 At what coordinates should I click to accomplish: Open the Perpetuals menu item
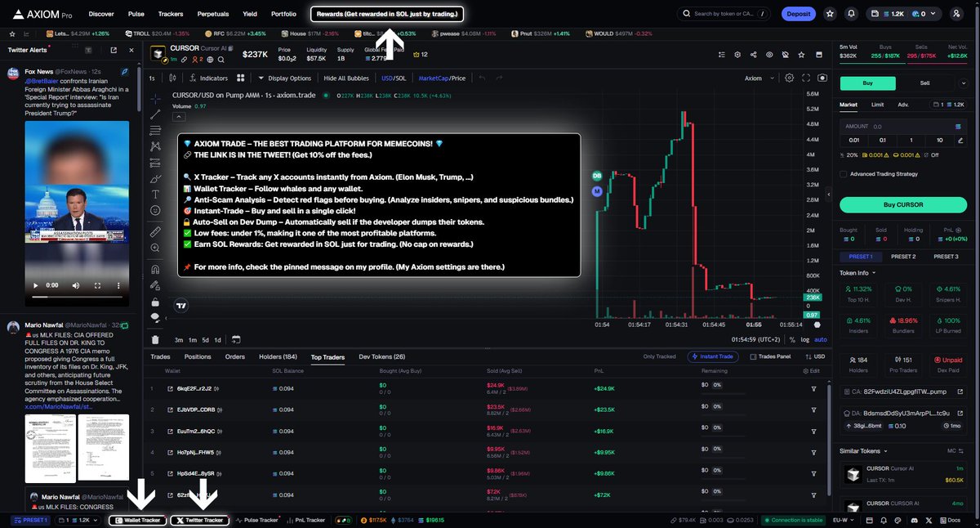213,14
